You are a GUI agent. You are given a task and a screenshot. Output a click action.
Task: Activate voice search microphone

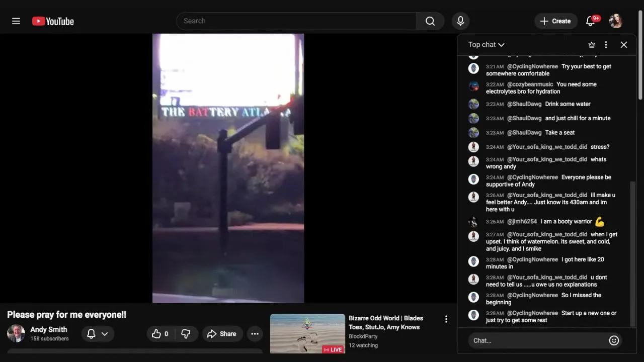coord(460,21)
